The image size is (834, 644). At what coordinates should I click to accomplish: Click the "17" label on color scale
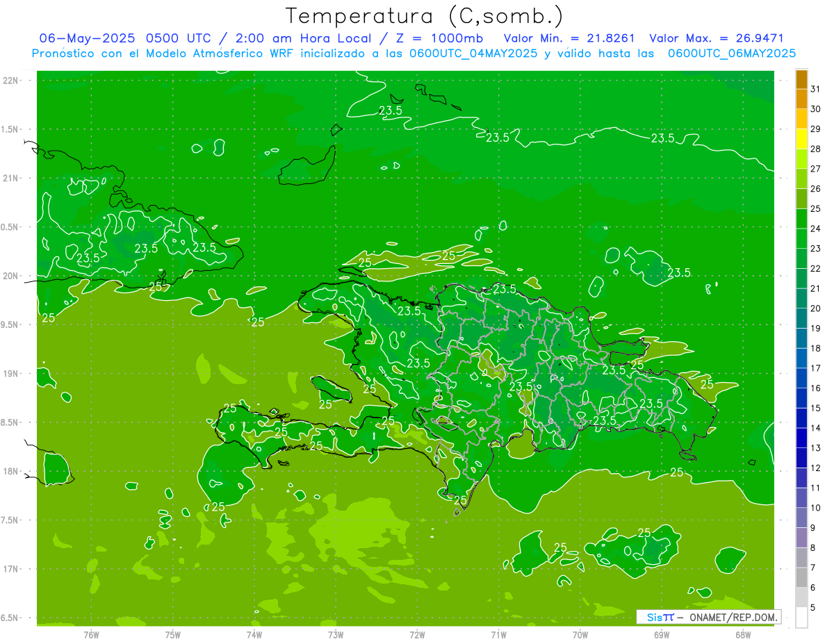pyautogui.click(x=816, y=368)
